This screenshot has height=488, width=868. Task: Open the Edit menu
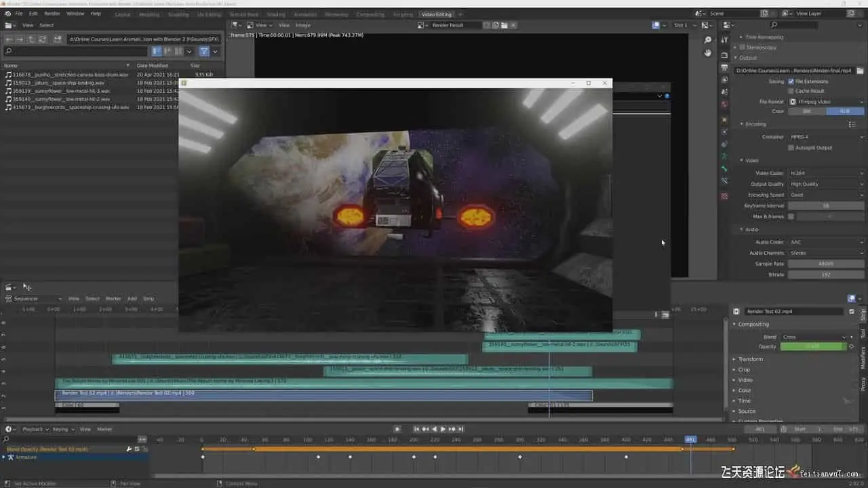pyautogui.click(x=33, y=14)
